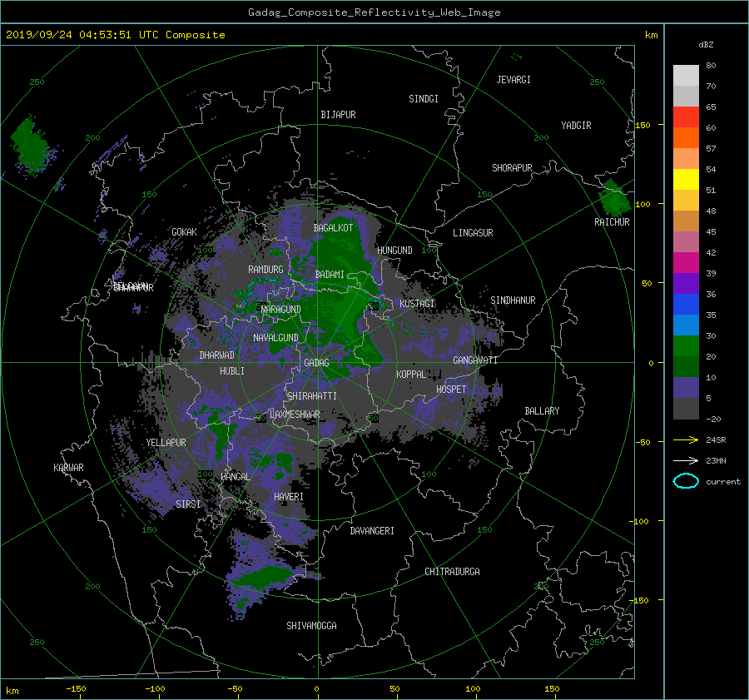Click the BAGALKOT city label

tap(333, 228)
